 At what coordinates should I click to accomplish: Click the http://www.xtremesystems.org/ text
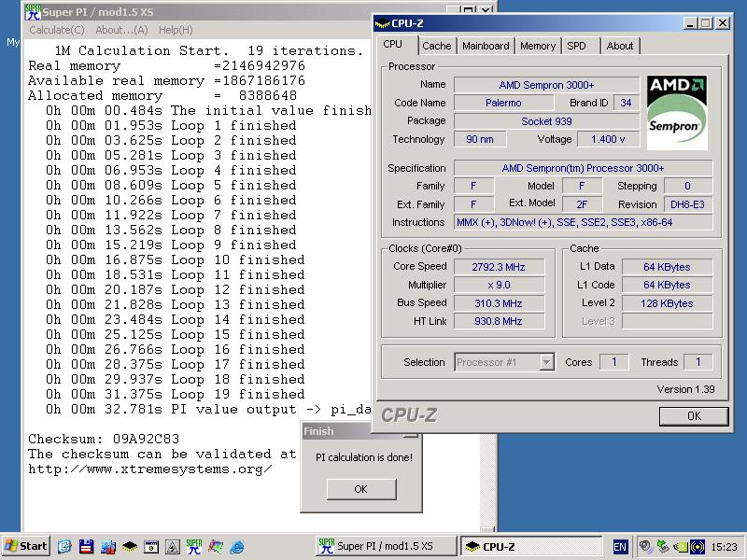pyautogui.click(x=150, y=469)
